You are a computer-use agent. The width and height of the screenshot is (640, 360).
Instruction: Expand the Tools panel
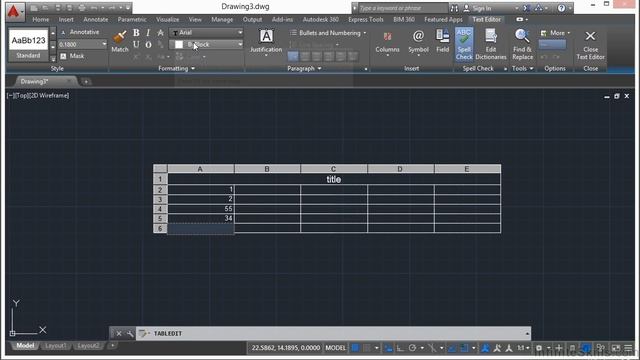coord(522,69)
